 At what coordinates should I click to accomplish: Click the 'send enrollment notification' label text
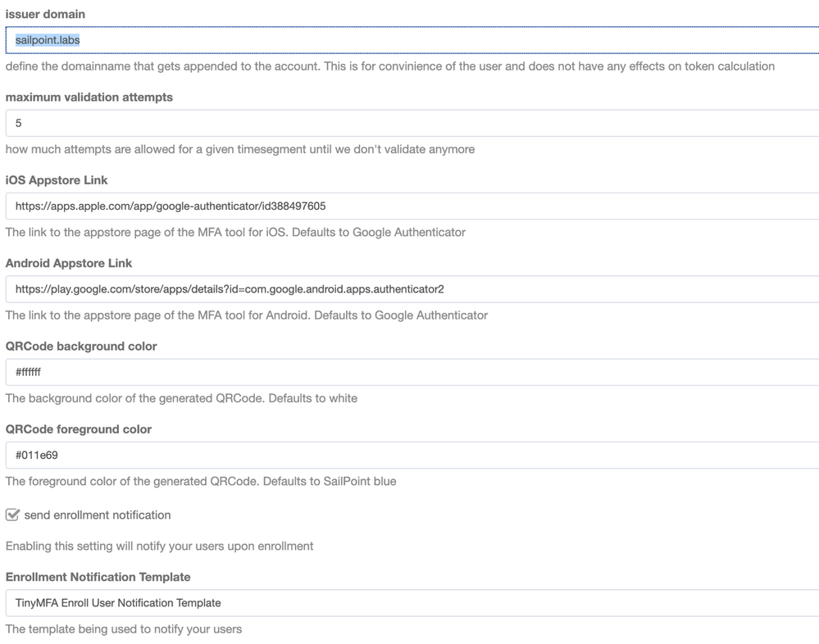(98, 515)
